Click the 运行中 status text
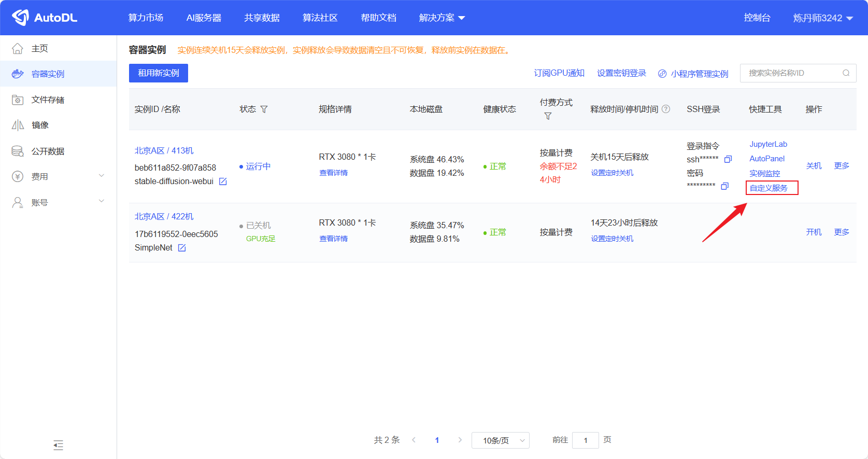The height and width of the screenshot is (459, 868). [x=258, y=166]
